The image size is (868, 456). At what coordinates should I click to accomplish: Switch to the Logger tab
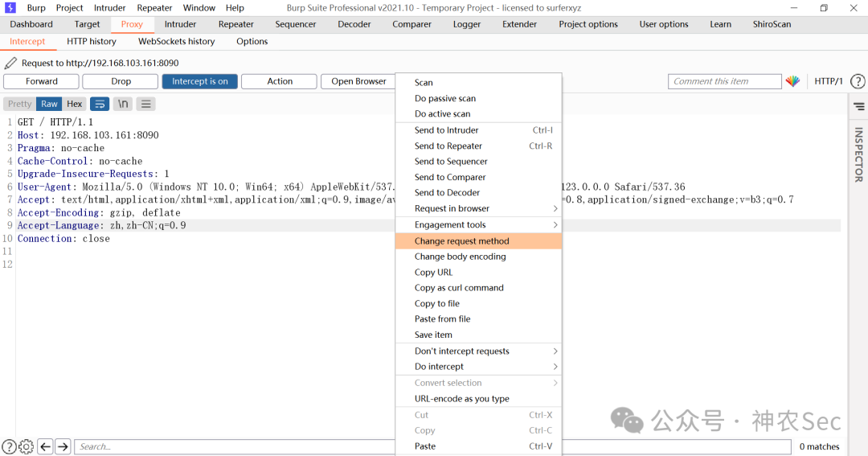[467, 24]
